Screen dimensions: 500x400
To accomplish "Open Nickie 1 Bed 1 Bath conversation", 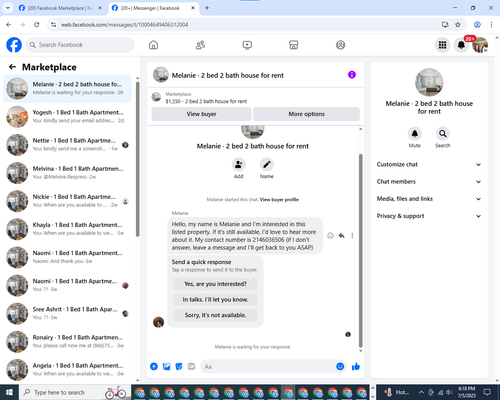I will [x=67, y=201].
